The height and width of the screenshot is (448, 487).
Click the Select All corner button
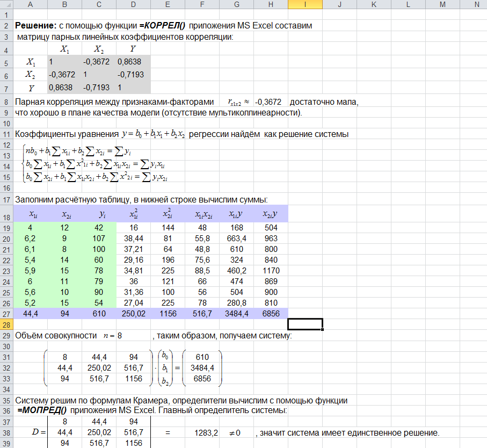point(6,5)
